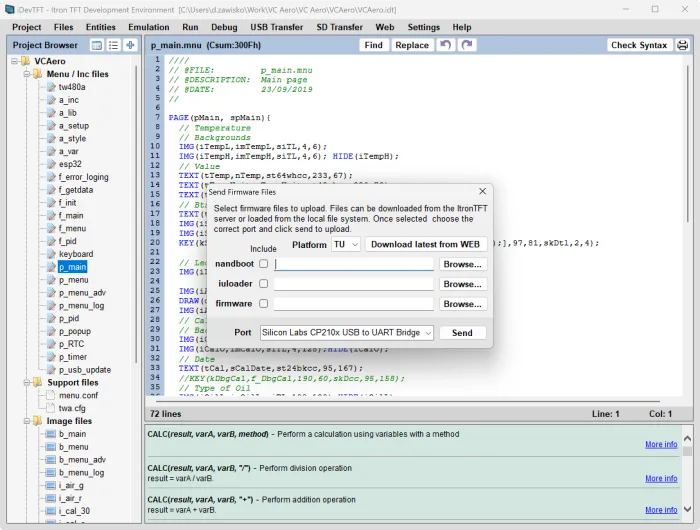Open More info for CALC division

click(x=661, y=478)
